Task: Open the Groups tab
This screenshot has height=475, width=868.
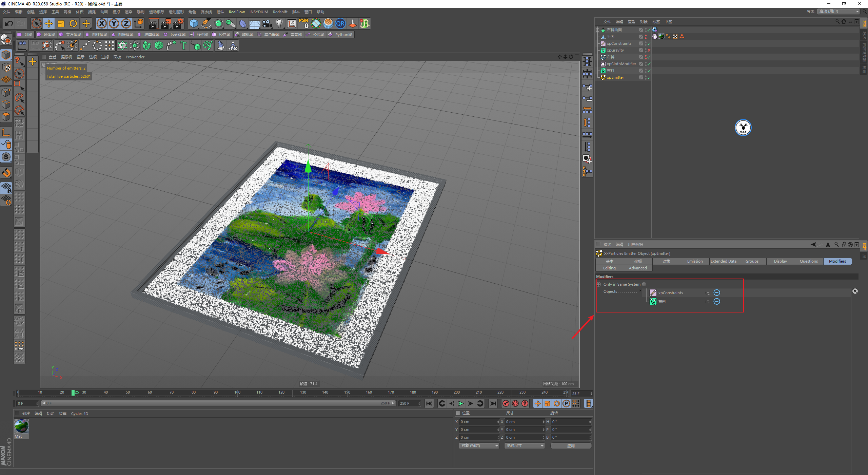Action: [x=752, y=261]
